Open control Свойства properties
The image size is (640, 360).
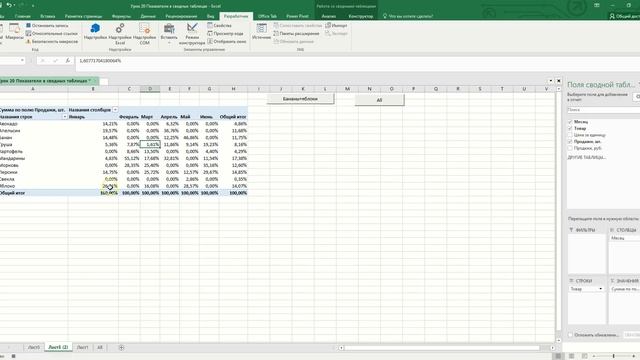pos(220,25)
